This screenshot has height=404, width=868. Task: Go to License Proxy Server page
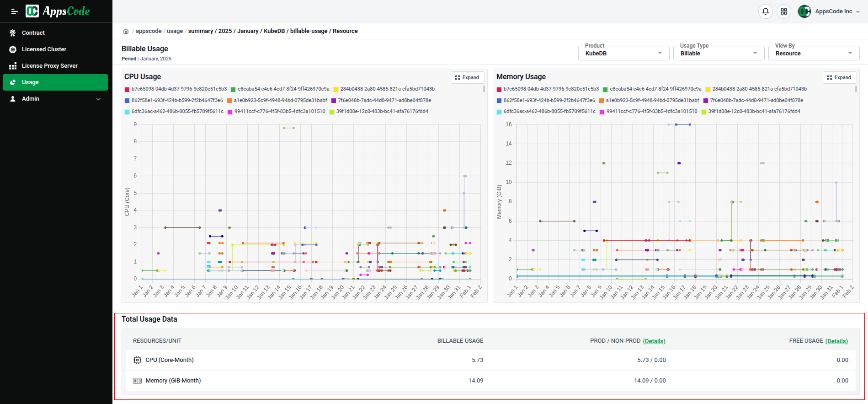click(x=49, y=66)
